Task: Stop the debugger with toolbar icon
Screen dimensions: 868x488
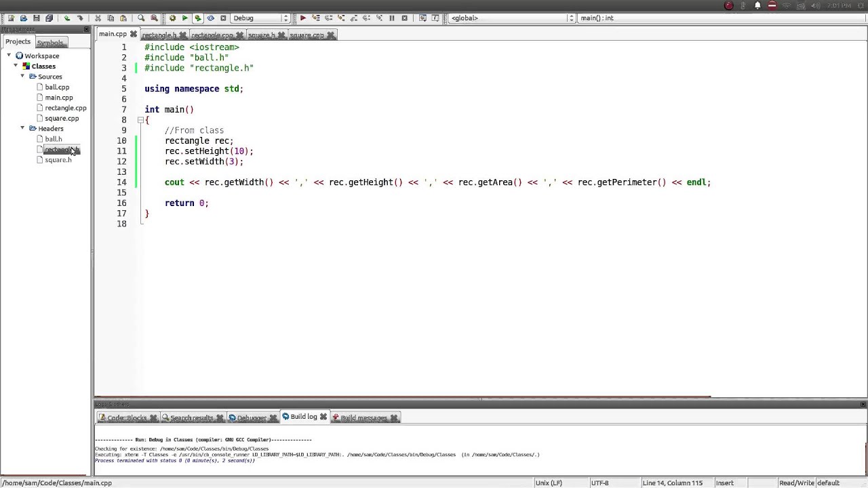Action: click(x=405, y=18)
